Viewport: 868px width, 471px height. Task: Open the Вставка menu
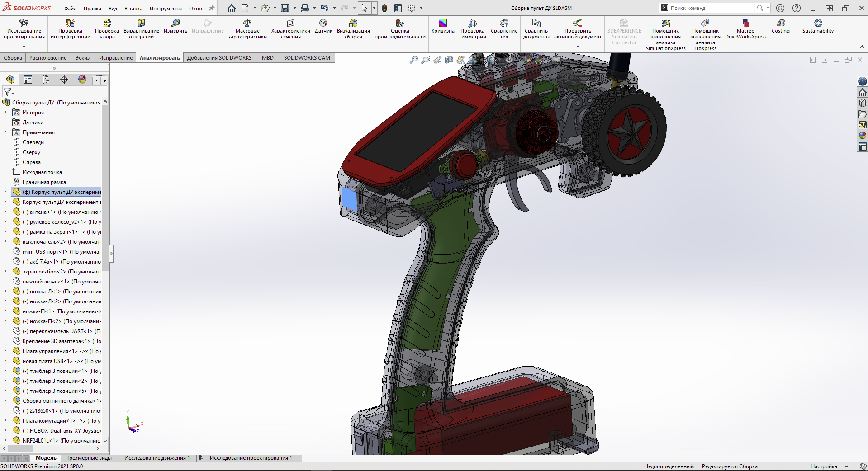(133, 9)
